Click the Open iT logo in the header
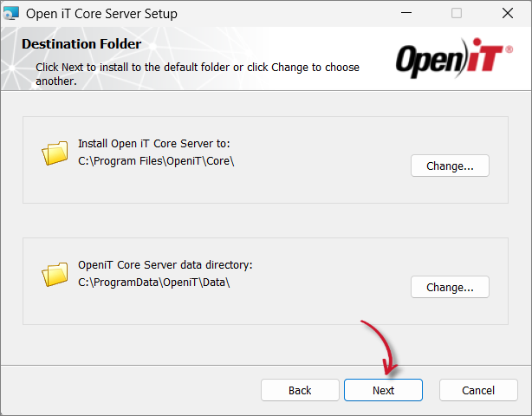 pos(454,58)
